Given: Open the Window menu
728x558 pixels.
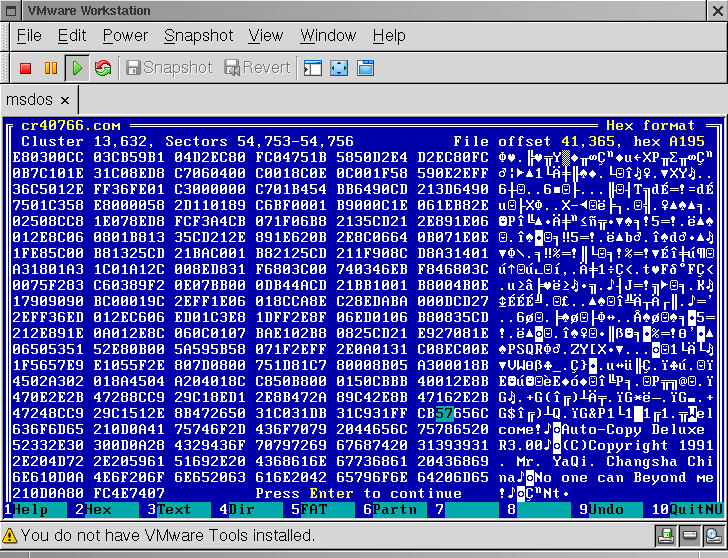Looking at the screenshot, I should [x=328, y=36].
